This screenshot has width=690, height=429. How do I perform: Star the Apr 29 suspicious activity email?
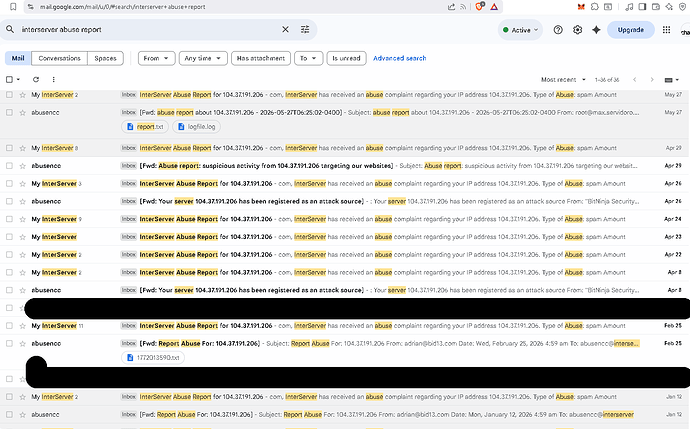click(x=22, y=166)
